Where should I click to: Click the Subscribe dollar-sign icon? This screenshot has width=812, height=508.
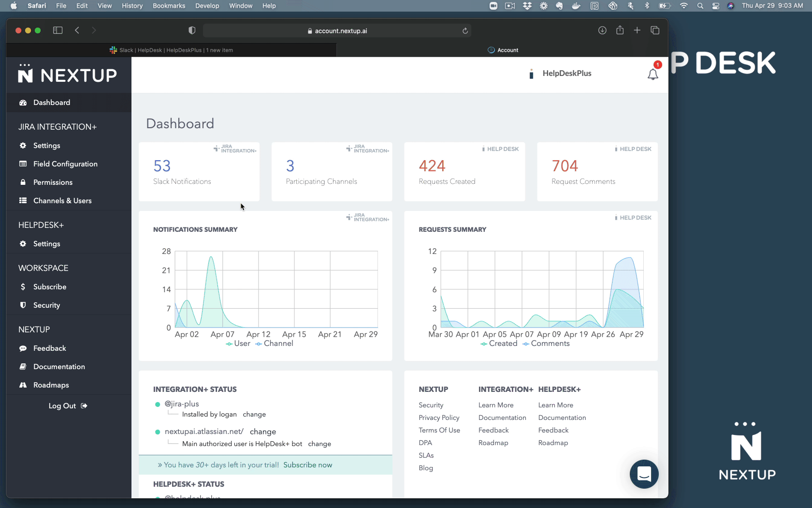[x=23, y=287]
